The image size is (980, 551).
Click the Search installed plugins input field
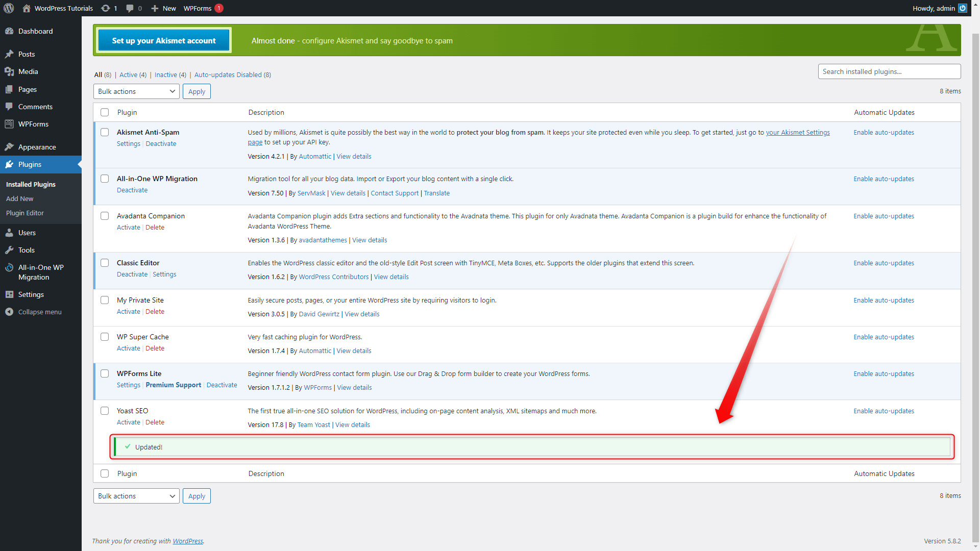[x=889, y=71]
